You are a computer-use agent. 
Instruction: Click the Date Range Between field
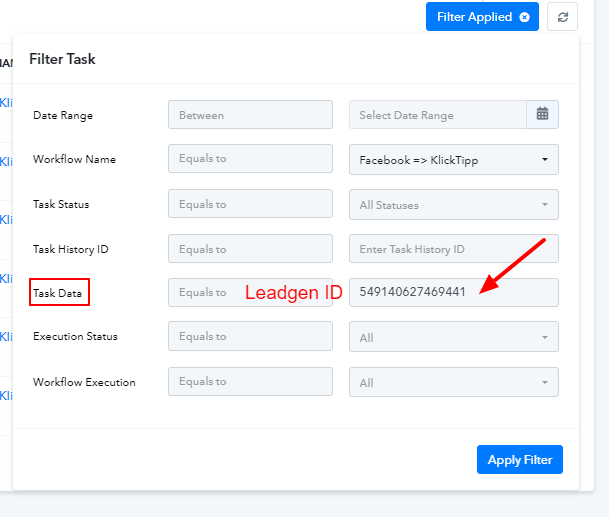(x=250, y=115)
